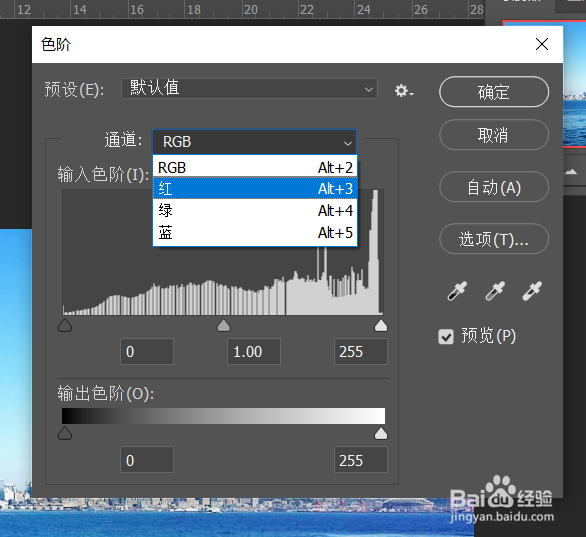586x537 pixels.
Task: Choose 绿 channel from list
Action: [x=255, y=210]
